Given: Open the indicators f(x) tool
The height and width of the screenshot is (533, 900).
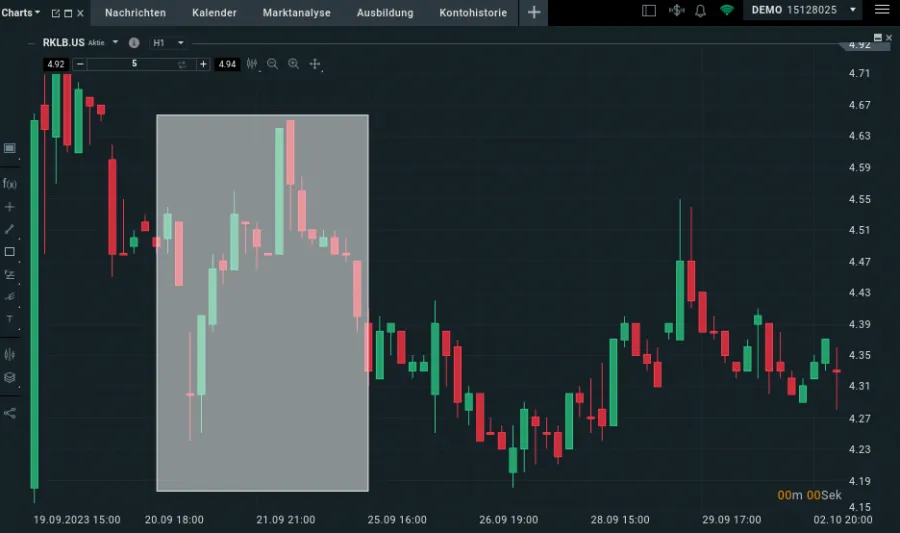Looking at the screenshot, I should [10, 184].
